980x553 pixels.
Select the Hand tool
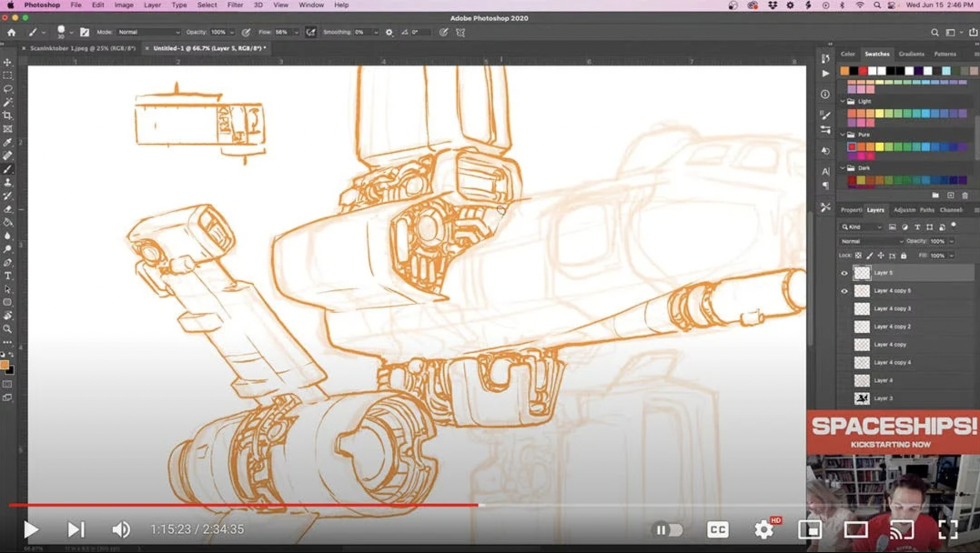pyautogui.click(x=8, y=316)
